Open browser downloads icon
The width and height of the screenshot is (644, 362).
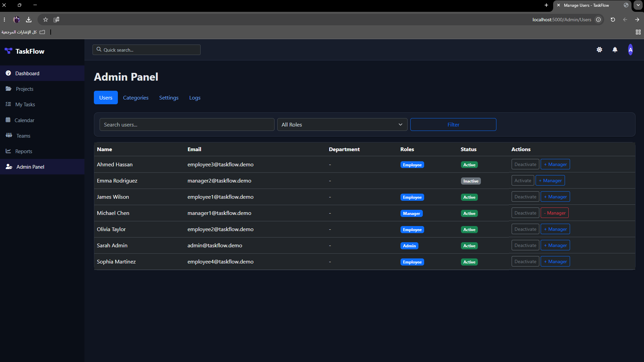pos(29,20)
